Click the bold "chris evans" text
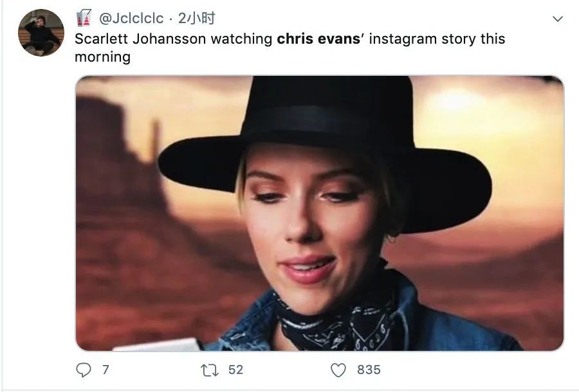 pos(318,39)
